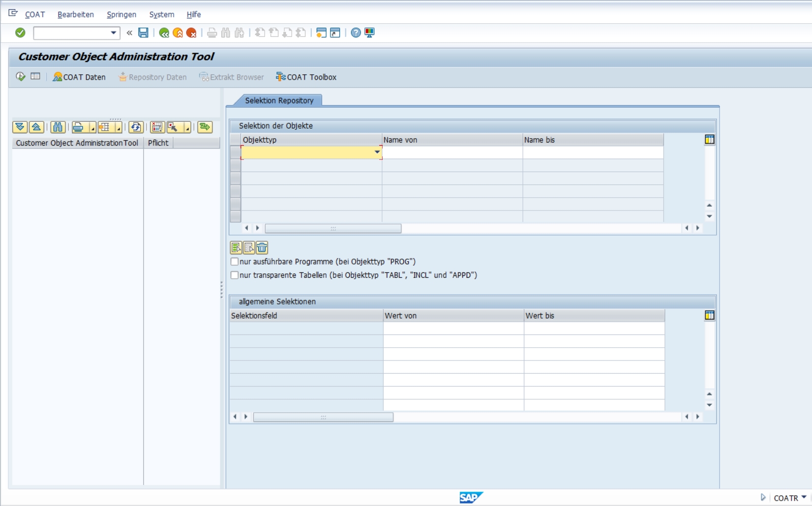Click the Collapse all nodes tree icon
This screenshot has height=506, width=812.
pyautogui.click(x=36, y=127)
